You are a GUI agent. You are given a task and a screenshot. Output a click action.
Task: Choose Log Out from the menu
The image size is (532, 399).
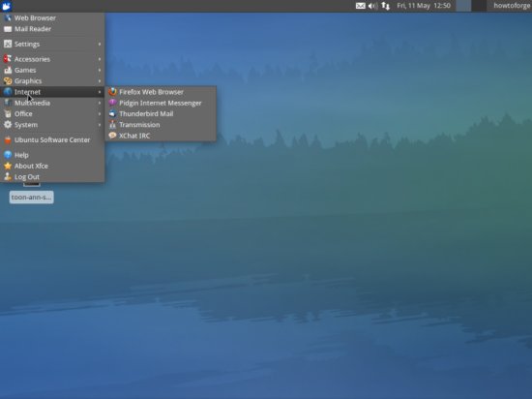tap(52, 177)
